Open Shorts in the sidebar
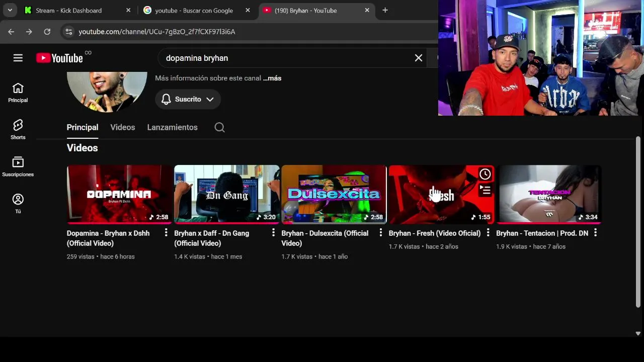 (x=18, y=130)
